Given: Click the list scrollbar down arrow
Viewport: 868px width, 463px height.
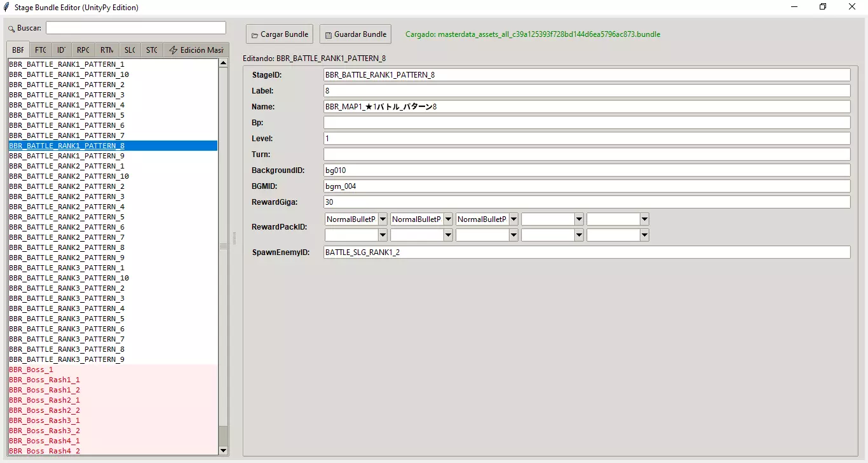Looking at the screenshot, I should click(223, 450).
